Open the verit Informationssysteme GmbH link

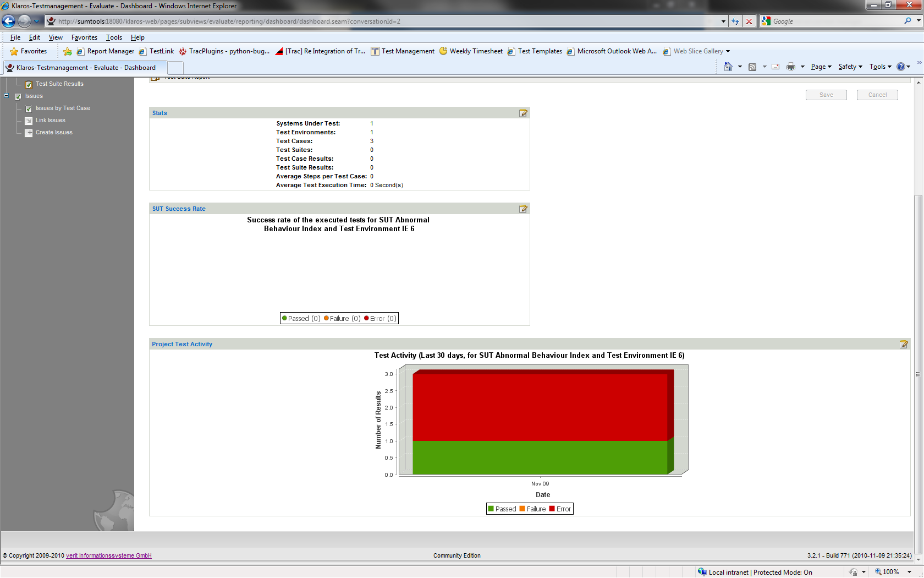pyautogui.click(x=108, y=555)
